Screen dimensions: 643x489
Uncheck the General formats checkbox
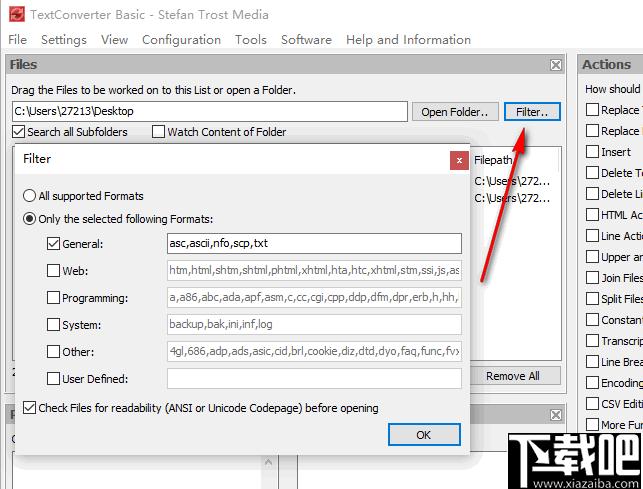(54, 243)
